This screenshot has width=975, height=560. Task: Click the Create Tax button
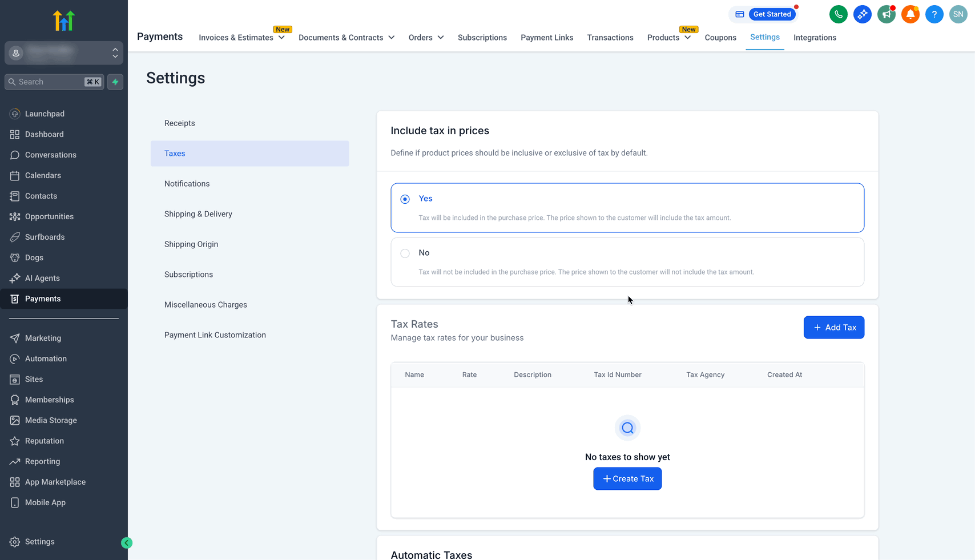[x=627, y=479]
